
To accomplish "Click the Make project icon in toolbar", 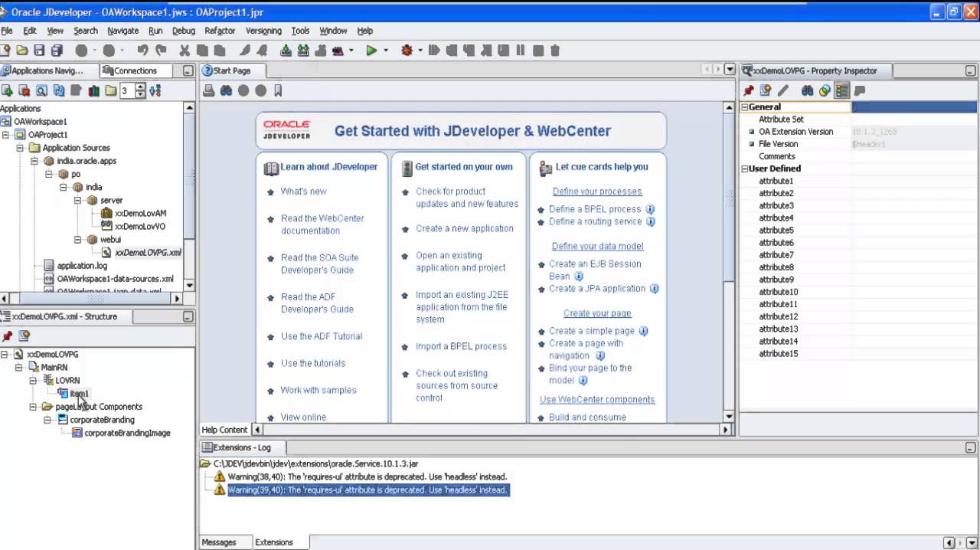I will point(286,51).
